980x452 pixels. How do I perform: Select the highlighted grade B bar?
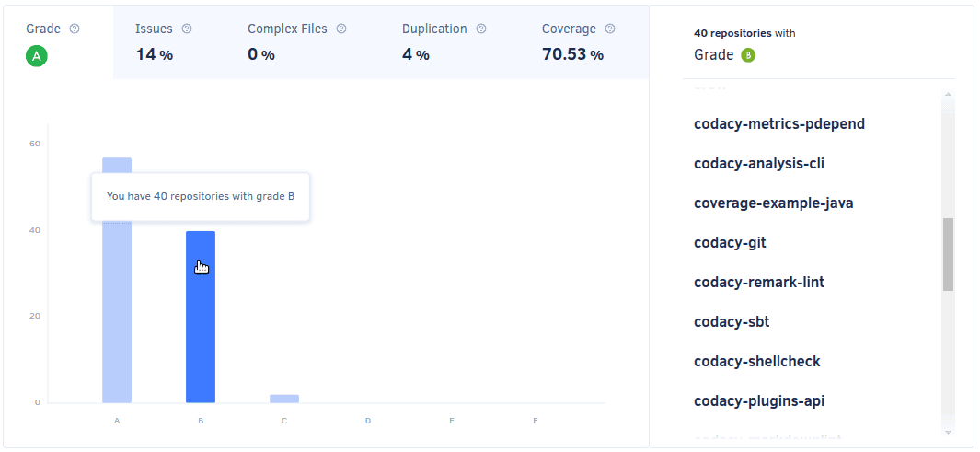click(x=201, y=317)
